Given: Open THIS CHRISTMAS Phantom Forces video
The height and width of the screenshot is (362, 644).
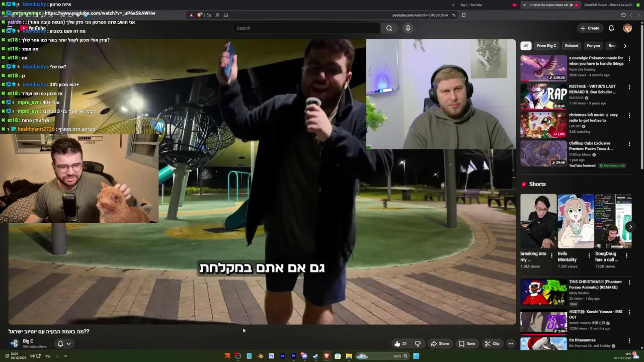Looking at the screenshot, I should [x=543, y=292].
